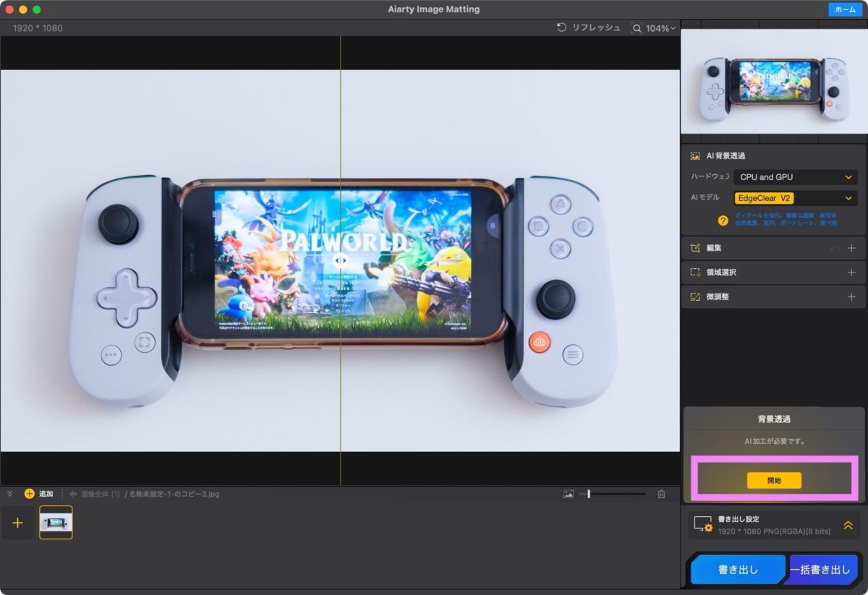Expand the 領域選択 section with its plus
Image resolution: width=868 pixels, height=595 pixels.
pos(851,273)
